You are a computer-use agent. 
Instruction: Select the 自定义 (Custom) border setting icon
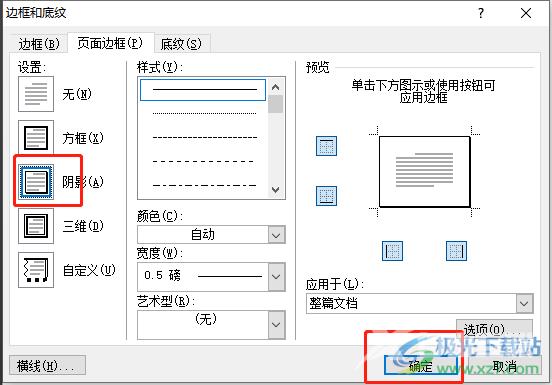(36, 270)
